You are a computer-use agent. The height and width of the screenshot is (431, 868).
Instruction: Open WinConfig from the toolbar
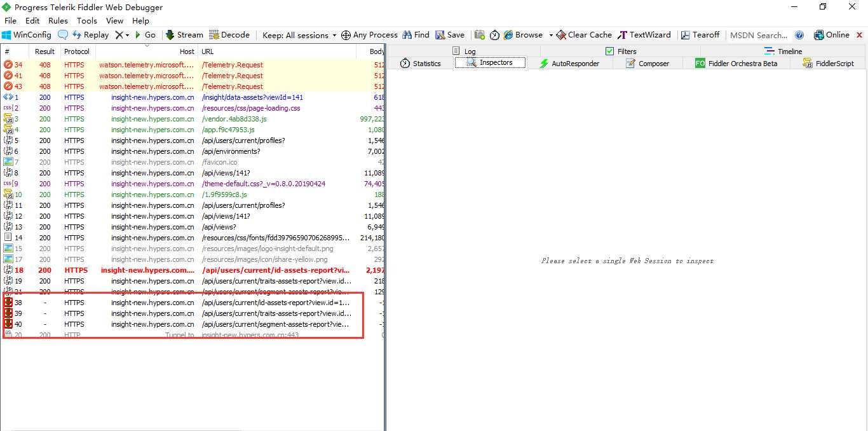tap(27, 35)
